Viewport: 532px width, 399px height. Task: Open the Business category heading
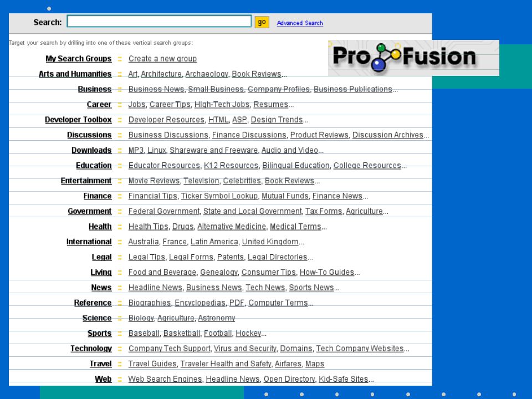(x=95, y=89)
